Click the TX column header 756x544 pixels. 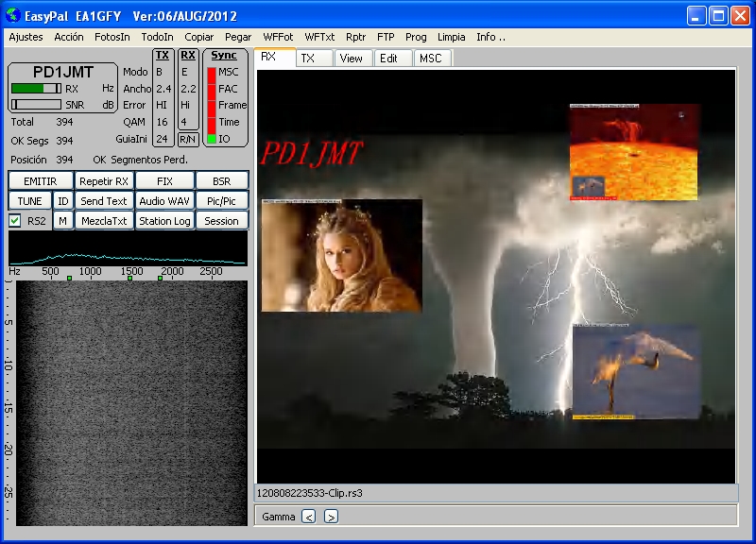163,56
